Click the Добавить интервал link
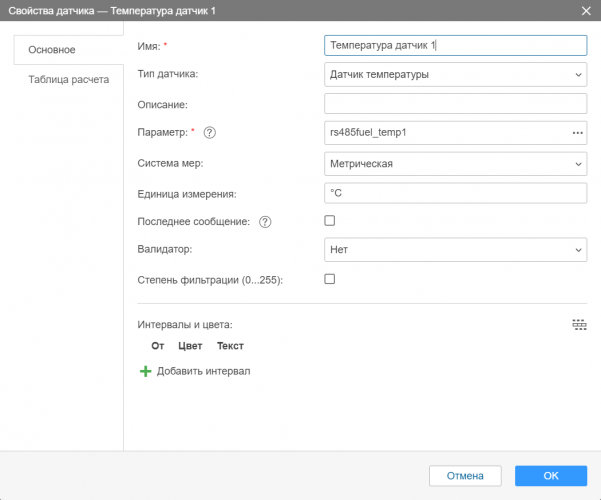This screenshot has width=601, height=500. click(203, 371)
